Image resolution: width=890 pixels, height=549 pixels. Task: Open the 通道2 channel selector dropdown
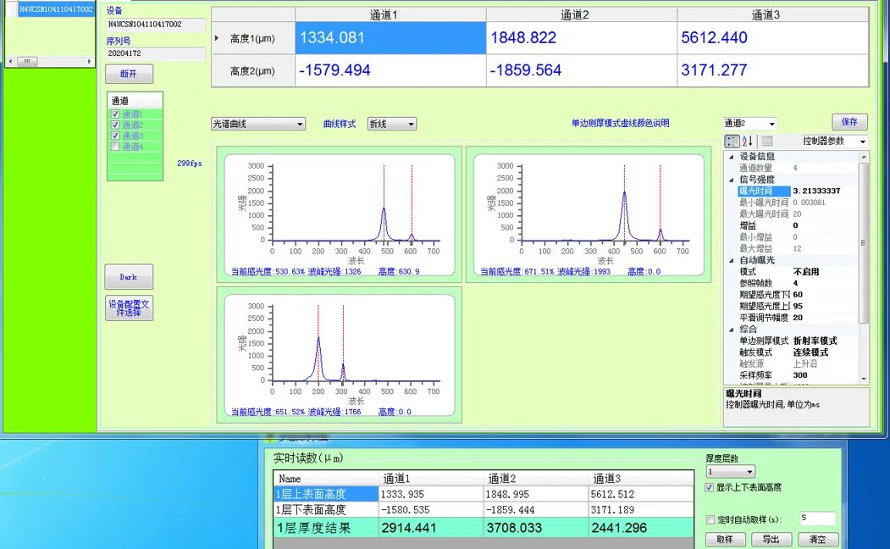749,123
